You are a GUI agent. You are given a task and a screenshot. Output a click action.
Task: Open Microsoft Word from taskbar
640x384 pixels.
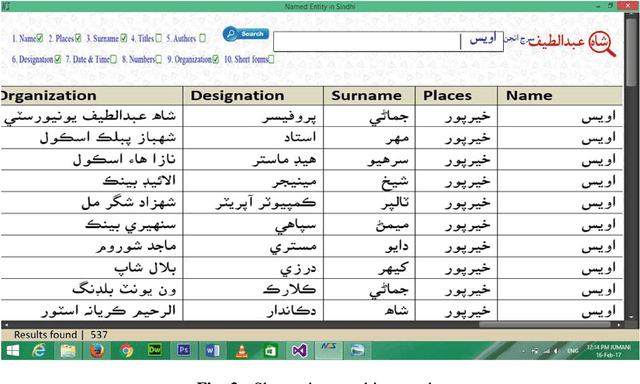click(x=213, y=351)
